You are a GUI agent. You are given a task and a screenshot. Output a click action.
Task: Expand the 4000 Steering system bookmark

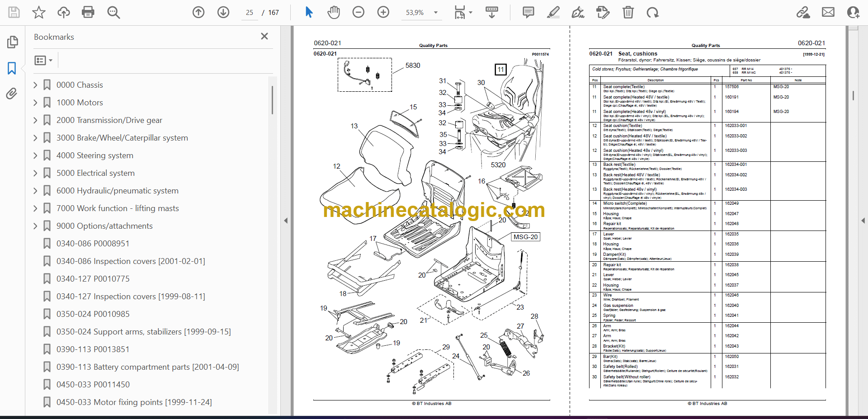(35, 155)
